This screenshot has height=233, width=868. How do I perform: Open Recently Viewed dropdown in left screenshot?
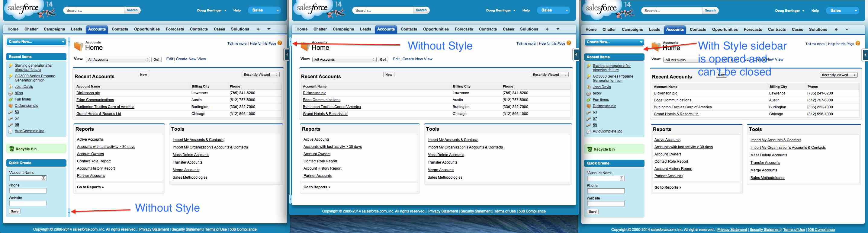point(260,75)
